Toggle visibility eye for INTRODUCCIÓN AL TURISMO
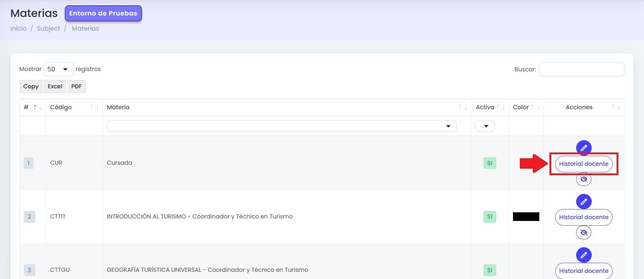The image size is (644, 279). [584, 232]
